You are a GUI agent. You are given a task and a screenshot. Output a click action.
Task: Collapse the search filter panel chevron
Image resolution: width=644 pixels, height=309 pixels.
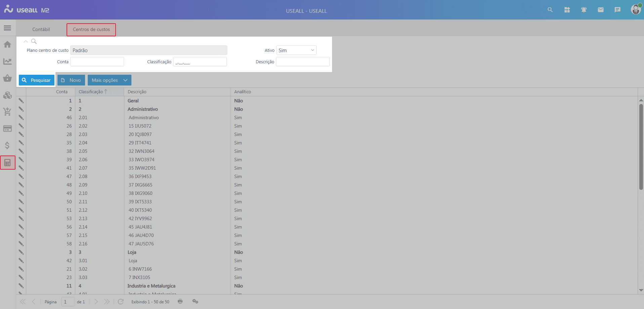(26, 41)
